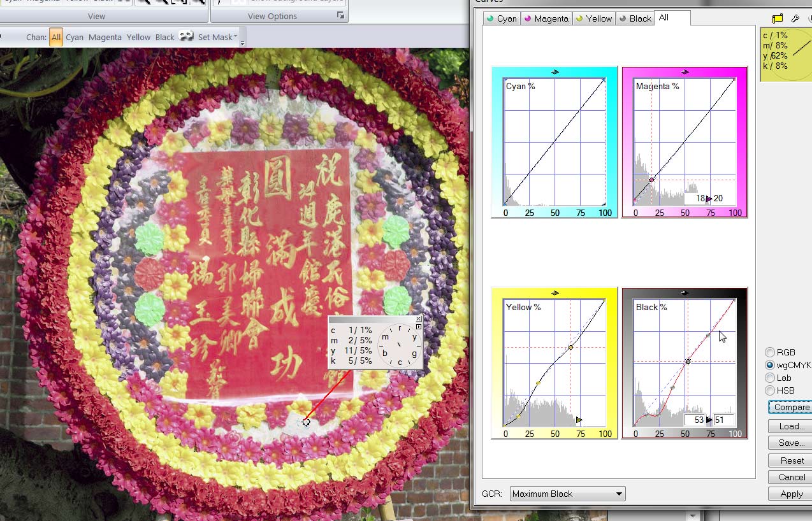Select the control point on Magenta curve
The height and width of the screenshot is (521, 812).
[x=651, y=180]
